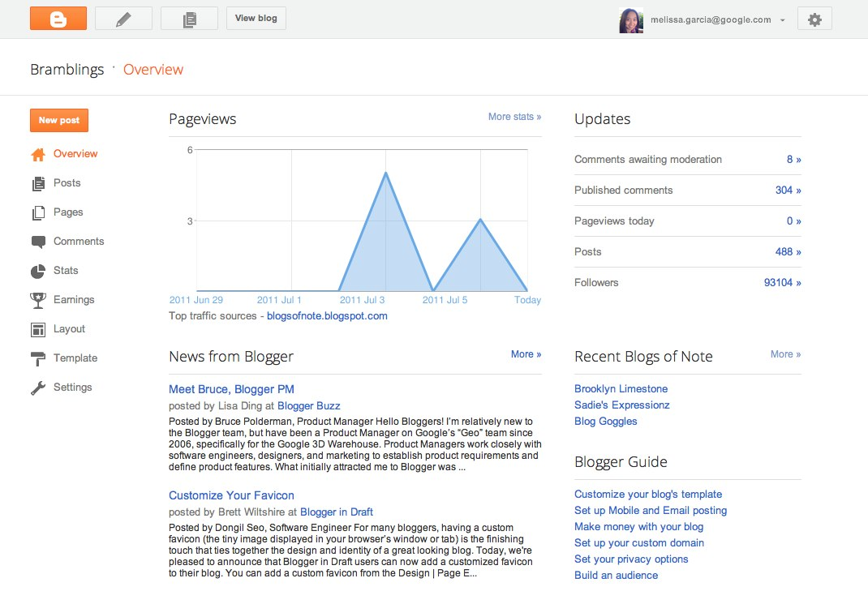The width and height of the screenshot is (868, 604).
Task: Open the post list documents icon
Action: 189,19
